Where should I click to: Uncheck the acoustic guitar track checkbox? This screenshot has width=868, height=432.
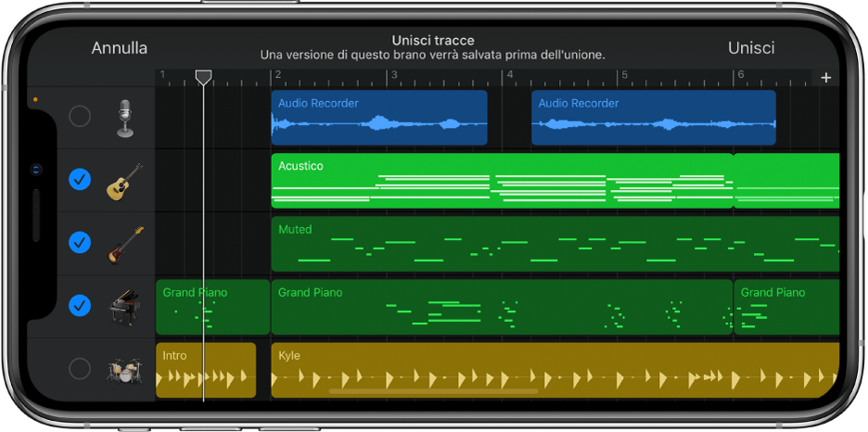click(x=81, y=180)
